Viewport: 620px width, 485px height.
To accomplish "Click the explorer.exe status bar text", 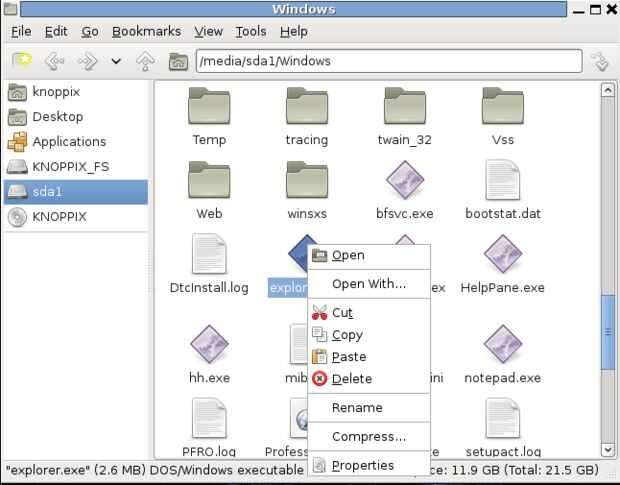I will coord(155,470).
